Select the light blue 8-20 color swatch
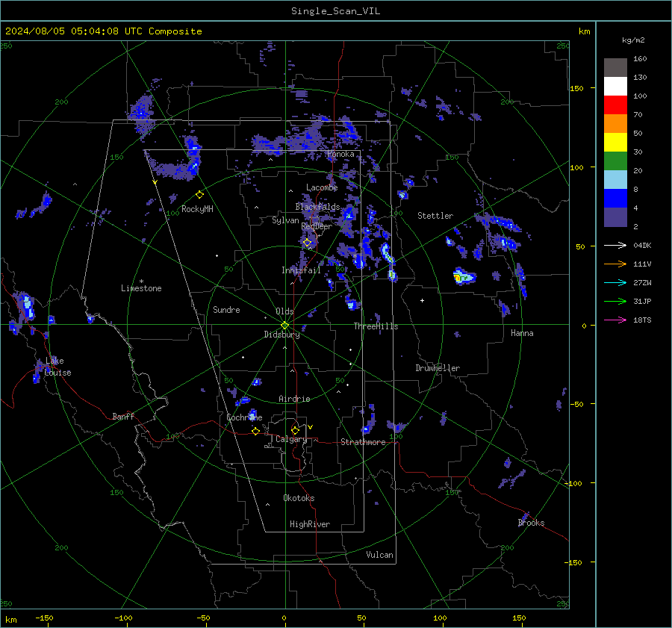This screenshot has height=628, width=672. pos(615,180)
